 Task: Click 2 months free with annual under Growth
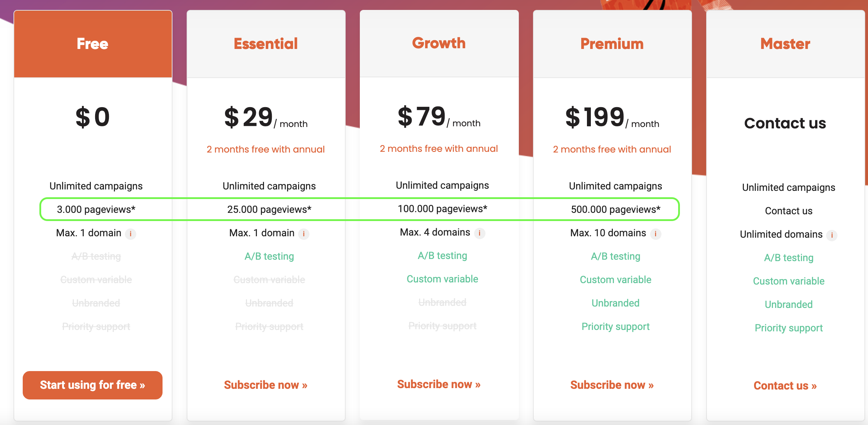(439, 149)
